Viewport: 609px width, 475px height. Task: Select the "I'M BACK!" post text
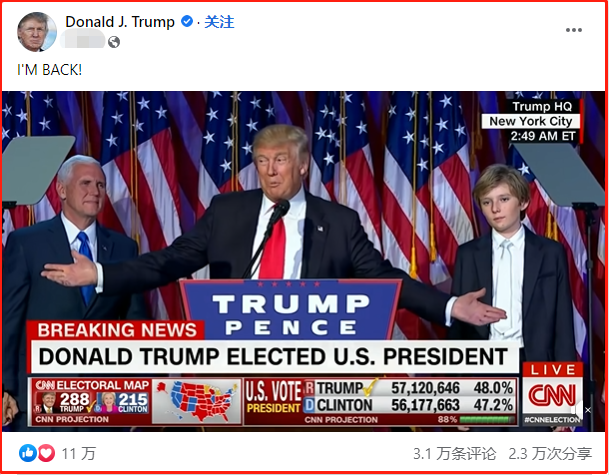50,70
